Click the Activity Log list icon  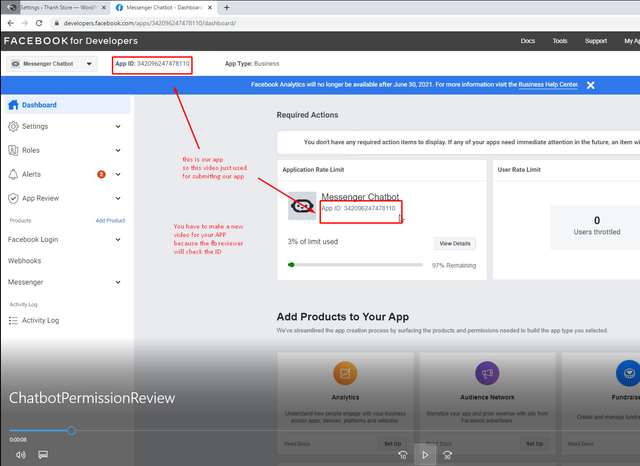(x=13, y=320)
